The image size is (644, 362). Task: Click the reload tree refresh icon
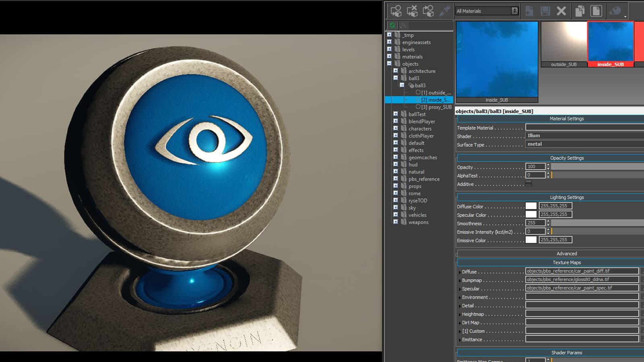pyautogui.click(x=392, y=25)
